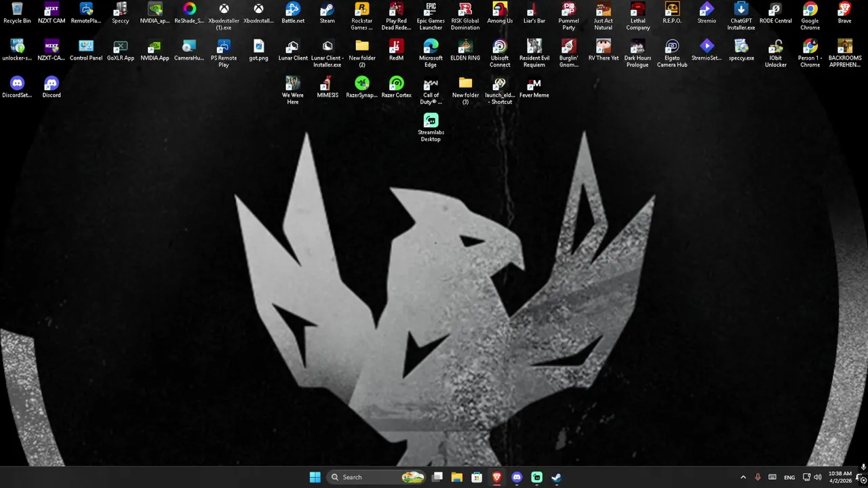
Task: Open the Windows Start menu
Action: click(315, 477)
